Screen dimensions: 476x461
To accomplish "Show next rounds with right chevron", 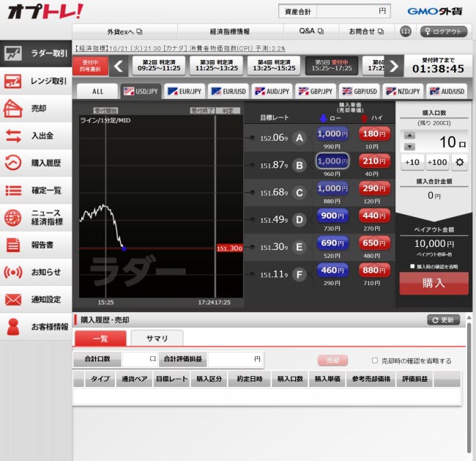I will pyautogui.click(x=394, y=67).
